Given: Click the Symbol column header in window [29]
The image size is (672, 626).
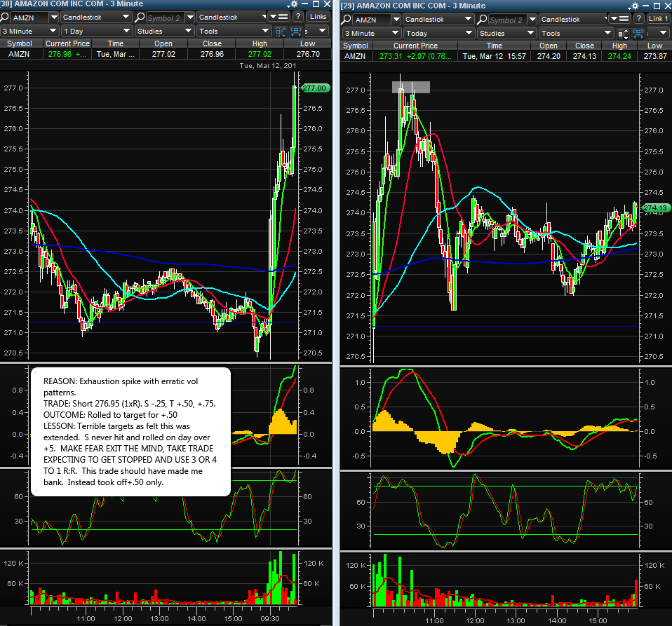Looking at the screenshot, I should [355, 46].
